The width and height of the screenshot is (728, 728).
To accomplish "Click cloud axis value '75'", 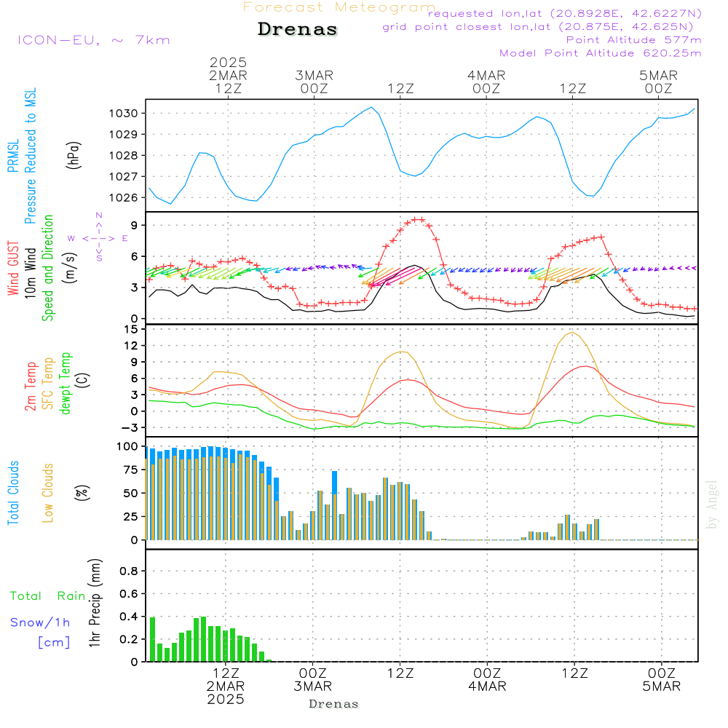I will pyautogui.click(x=130, y=470).
